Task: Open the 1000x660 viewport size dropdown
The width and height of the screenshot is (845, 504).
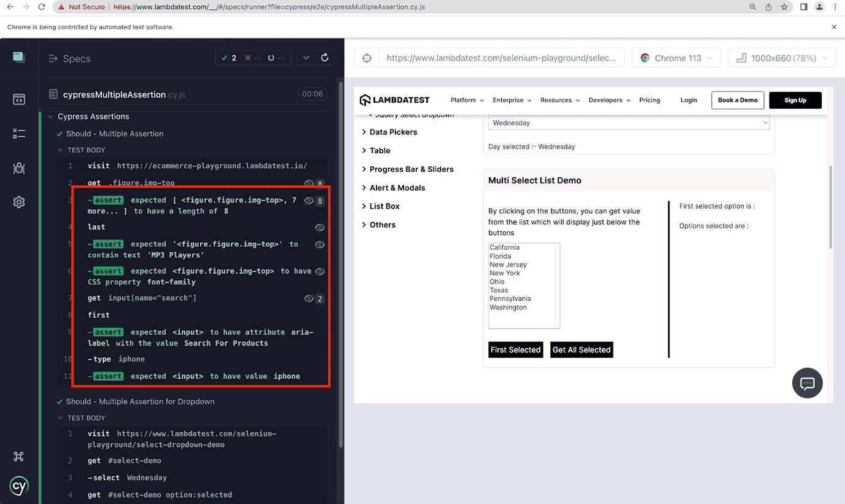Action: [781, 57]
